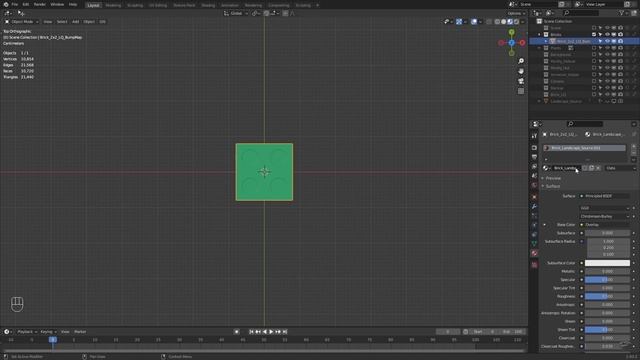
Task: Open the viewport Add menu
Action: point(76,22)
